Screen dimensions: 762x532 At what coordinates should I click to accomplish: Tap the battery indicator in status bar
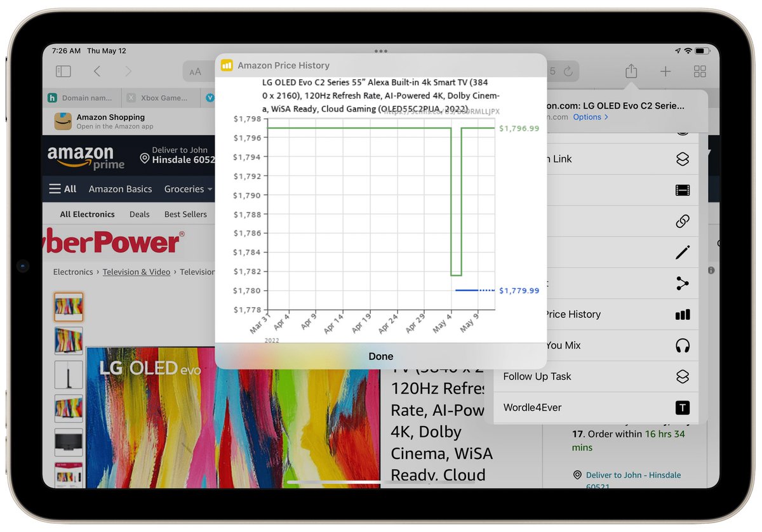(x=702, y=51)
